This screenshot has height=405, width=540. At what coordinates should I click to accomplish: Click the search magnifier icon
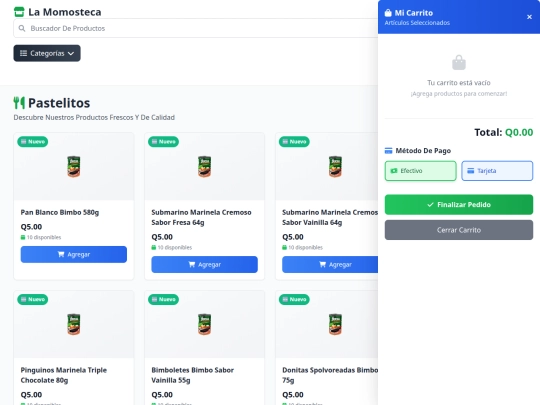pos(22,28)
